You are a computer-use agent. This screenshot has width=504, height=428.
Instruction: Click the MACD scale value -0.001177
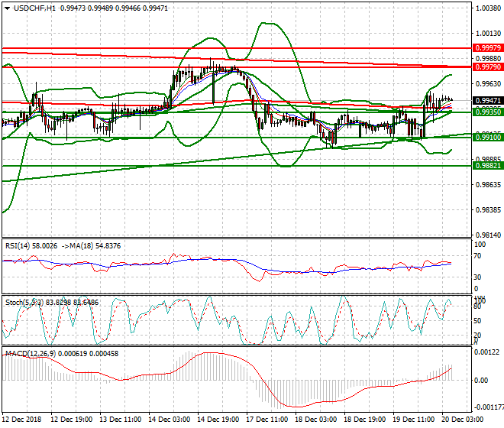[x=489, y=407]
